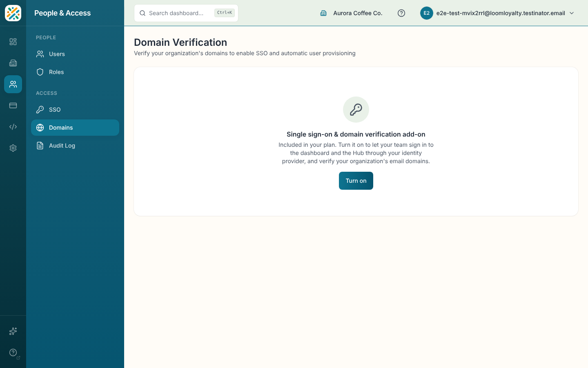Click the Ctrl+K shortcut badge
Screen dimensions: 588x368
pyautogui.click(x=225, y=13)
